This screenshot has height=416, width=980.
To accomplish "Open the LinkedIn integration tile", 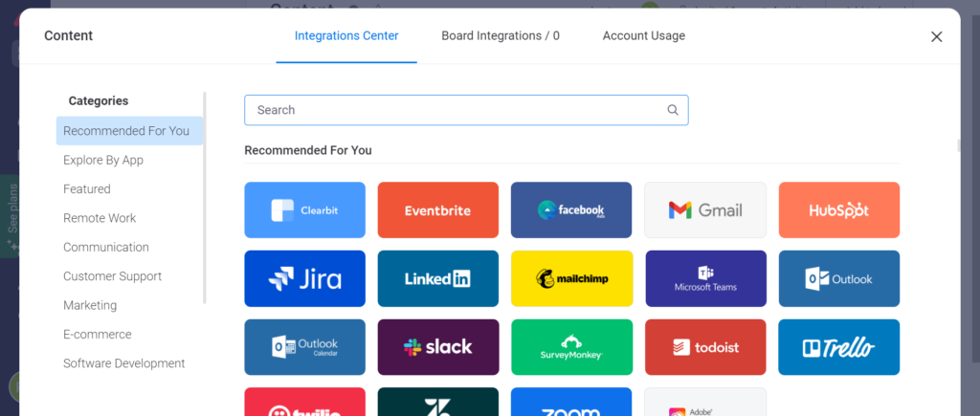I will click(x=438, y=278).
